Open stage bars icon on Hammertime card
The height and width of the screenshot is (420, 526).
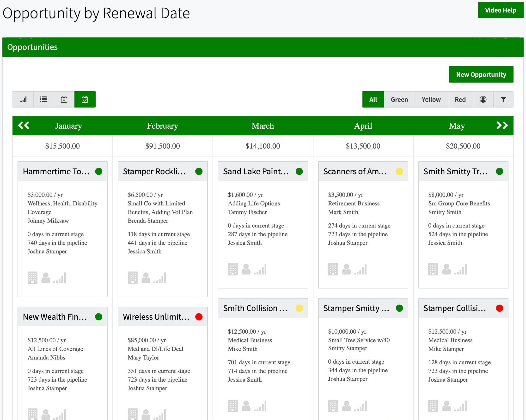pyautogui.click(x=60, y=278)
